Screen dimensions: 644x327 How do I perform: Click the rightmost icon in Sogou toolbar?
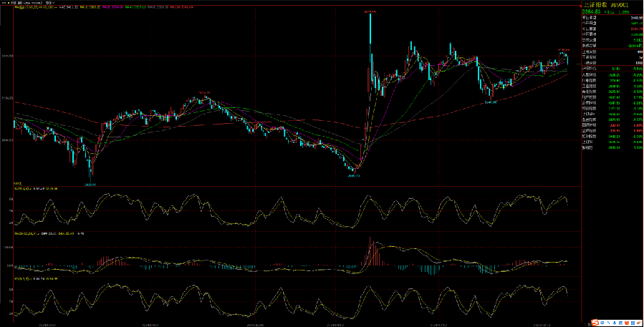(639, 323)
